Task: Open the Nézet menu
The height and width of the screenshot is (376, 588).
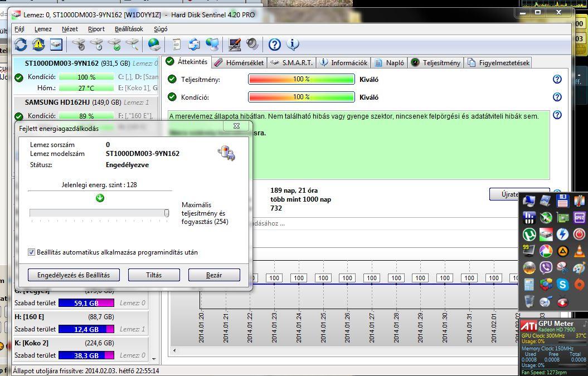Action: [70, 29]
